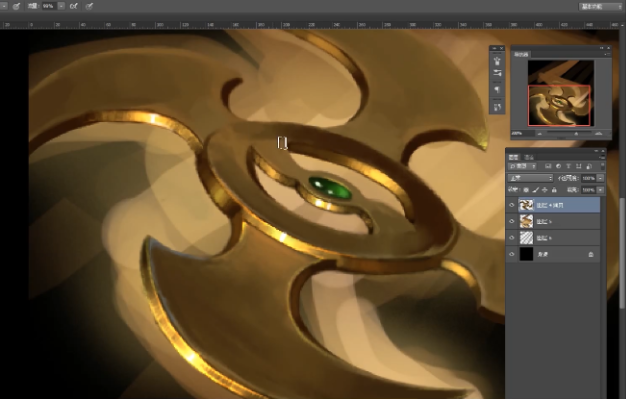Click the flow percentage field showing 99%
Viewport: 626px width, 399px height.
[49, 6]
